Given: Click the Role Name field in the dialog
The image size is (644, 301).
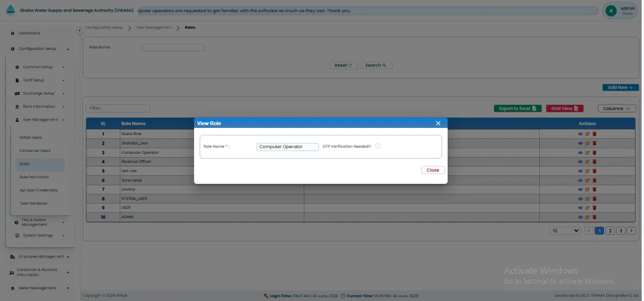Looking at the screenshot, I should click(x=287, y=147).
